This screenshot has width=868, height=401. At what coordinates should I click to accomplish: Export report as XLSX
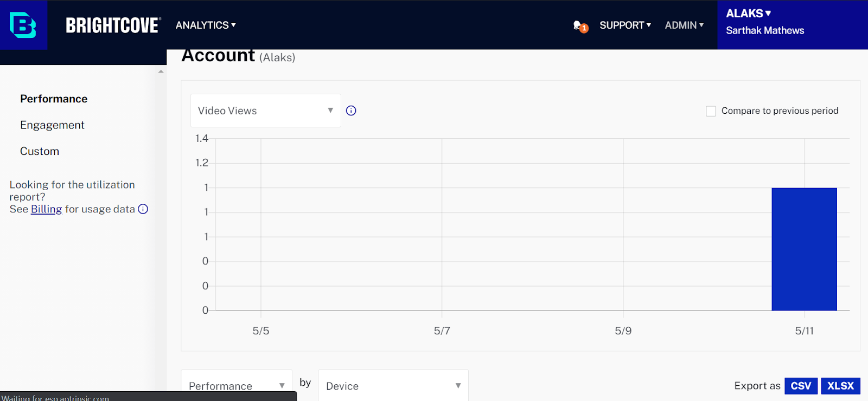(x=840, y=386)
